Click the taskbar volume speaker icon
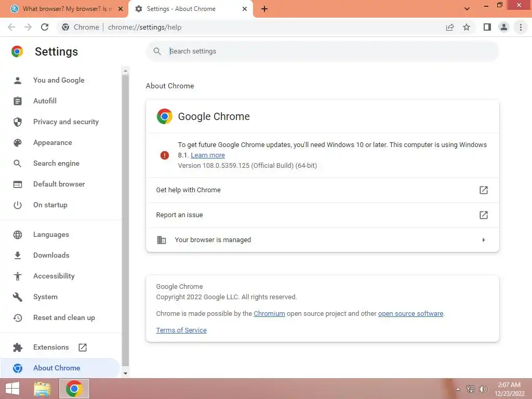532x399 pixels. (483, 389)
